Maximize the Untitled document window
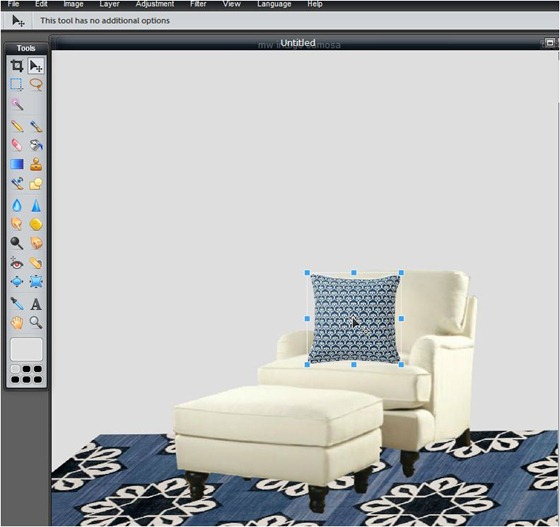 point(550,43)
